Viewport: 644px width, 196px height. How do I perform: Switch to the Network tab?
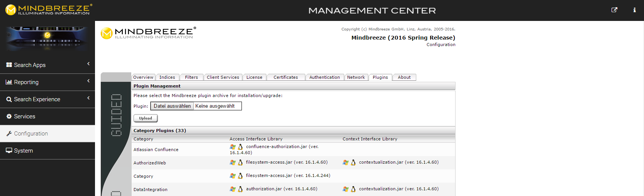tap(356, 77)
